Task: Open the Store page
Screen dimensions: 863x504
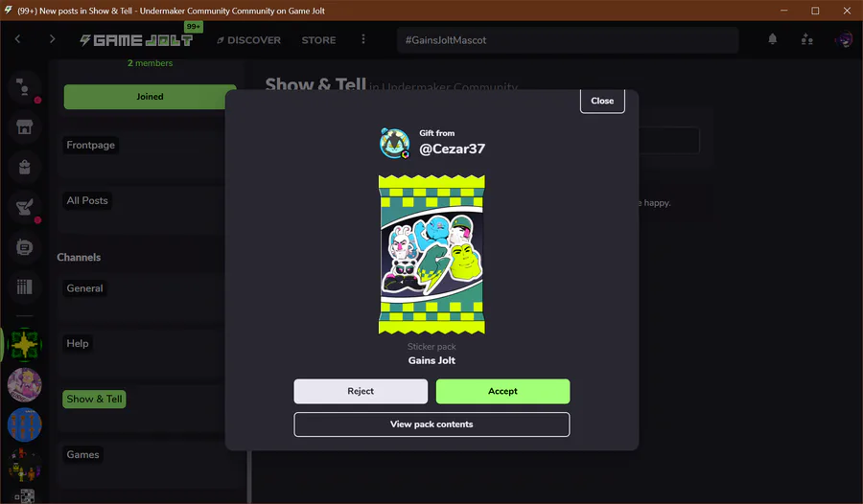Action: pyautogui.click(x=318, y=40)
